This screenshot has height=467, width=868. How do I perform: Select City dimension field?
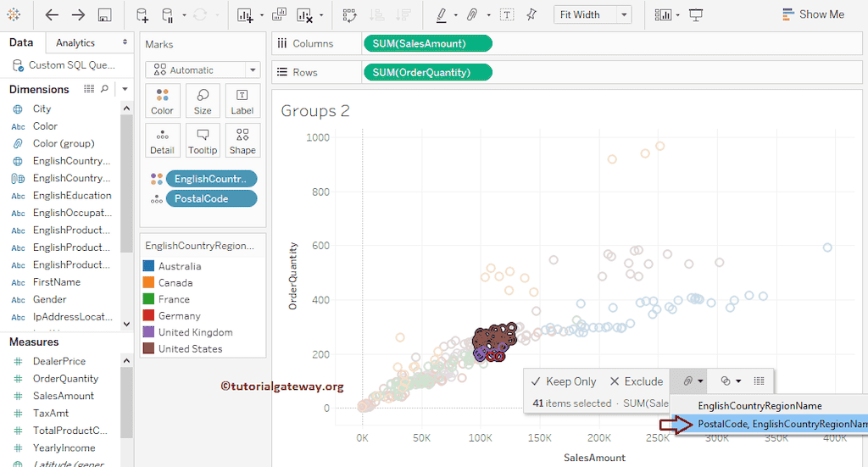(42, 109)
